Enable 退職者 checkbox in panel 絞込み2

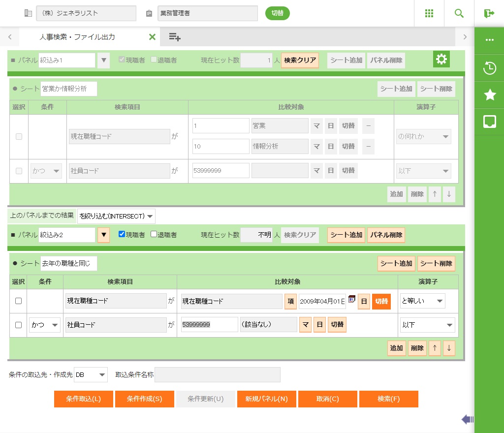(x=154, y=235)
